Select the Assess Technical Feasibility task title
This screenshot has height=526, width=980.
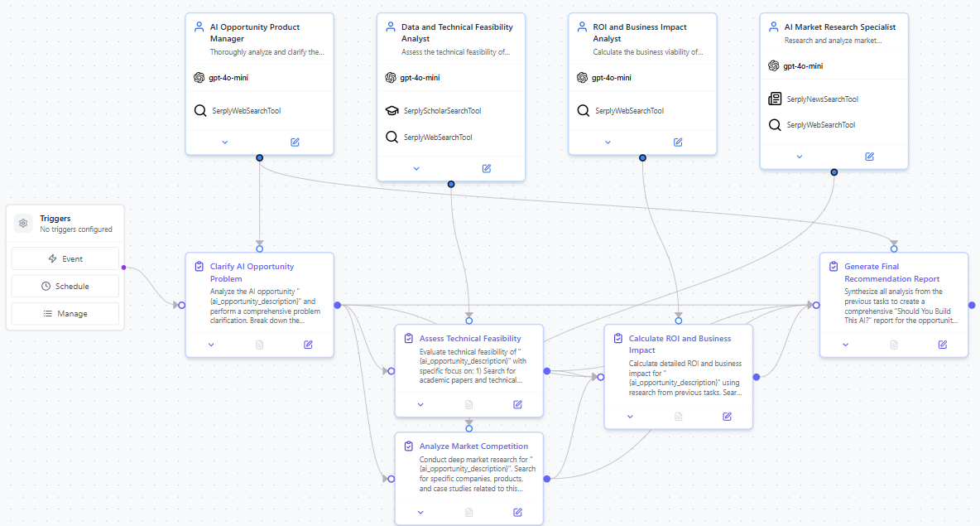click(x=470, y=338)
